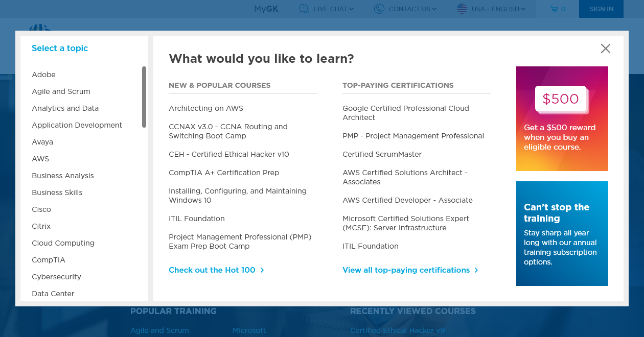Select the Application Development topic
Viewport: 644px width, 337px height.
point(77,125)
